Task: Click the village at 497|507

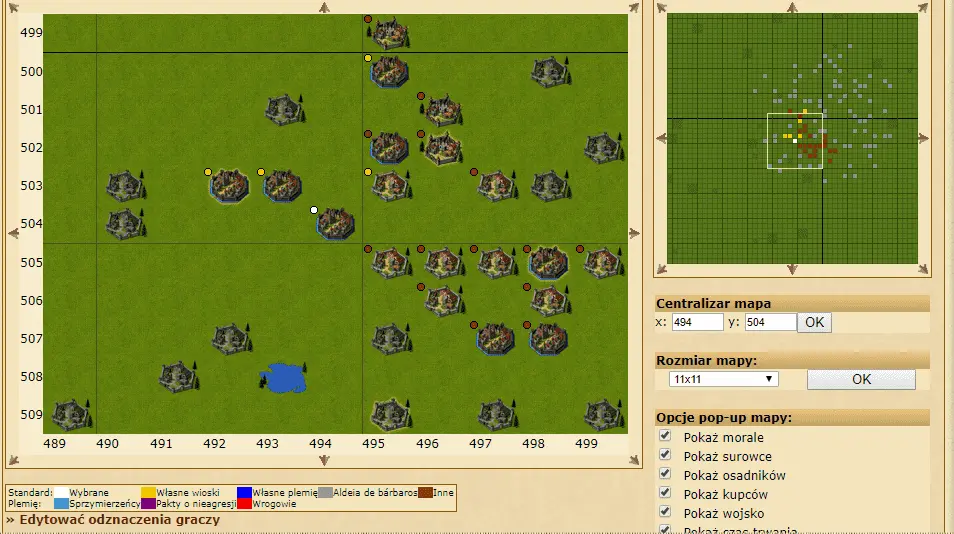Action: pyautogui.click(x=495, y=339)
